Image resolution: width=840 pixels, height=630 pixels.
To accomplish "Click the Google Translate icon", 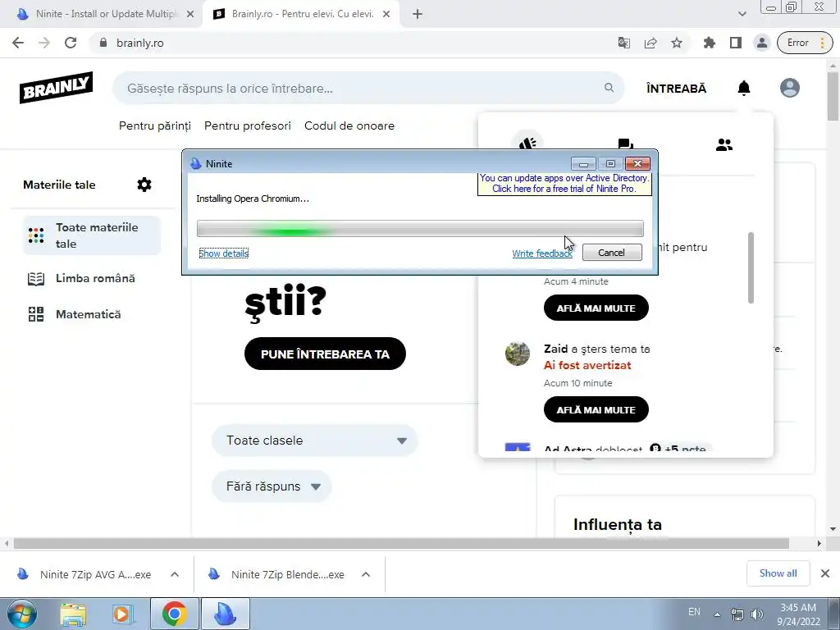I will pyautogui.click(x=624, y=43).
